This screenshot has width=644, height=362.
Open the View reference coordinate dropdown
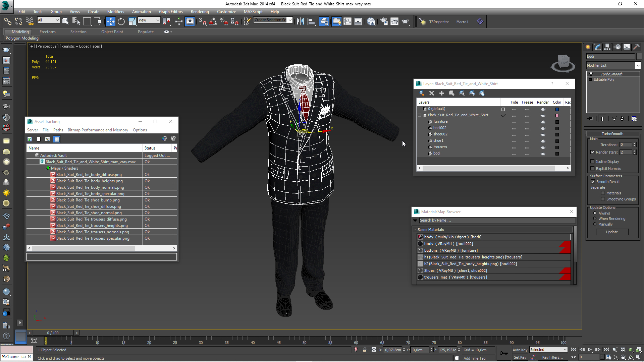[x=149, y=20]
